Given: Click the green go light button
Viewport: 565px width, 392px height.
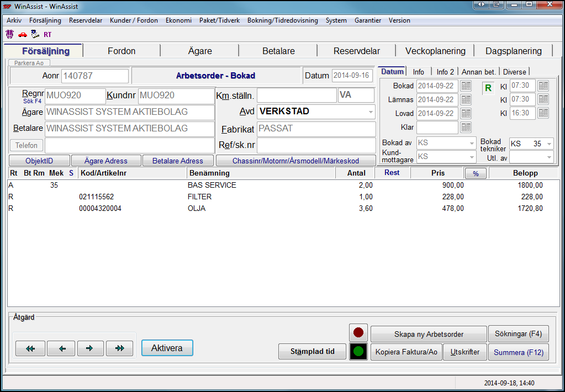Looking at the screenshot, I should [358, 351].
